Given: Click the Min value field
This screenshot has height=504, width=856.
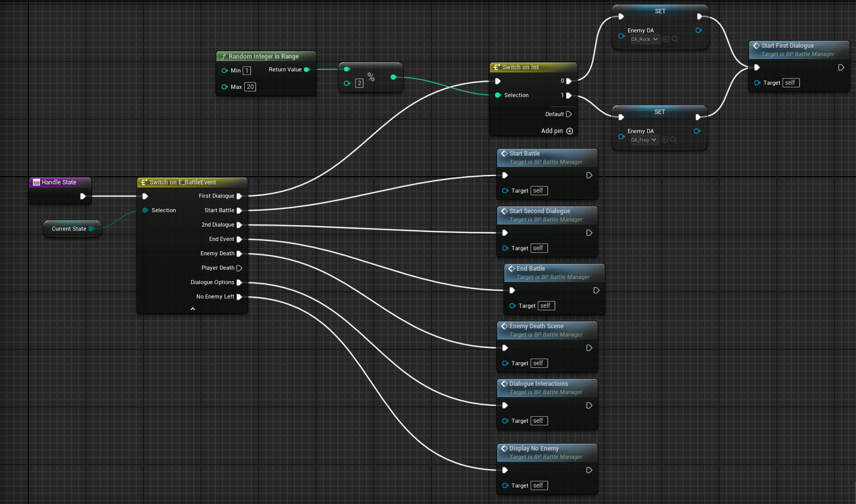Looking at the screenshot, I should click(x=247, y=71).
